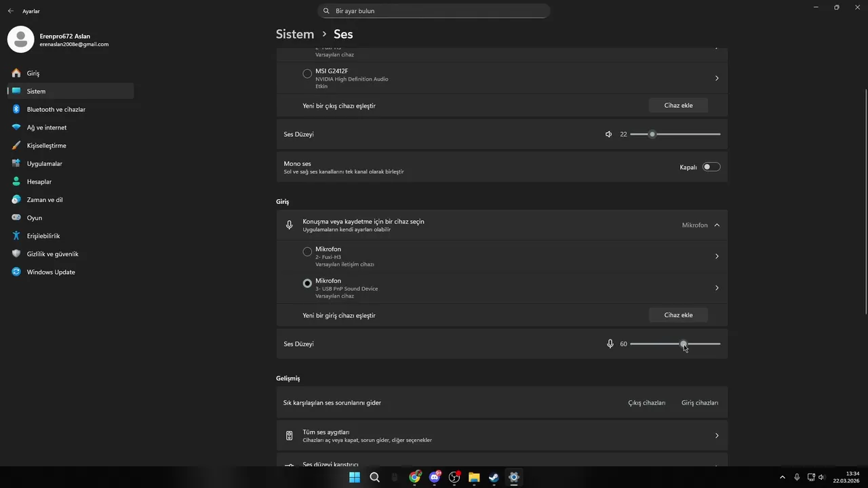Select the Fuxi-H3 Mikrofon radio button

tap(307, 251)
